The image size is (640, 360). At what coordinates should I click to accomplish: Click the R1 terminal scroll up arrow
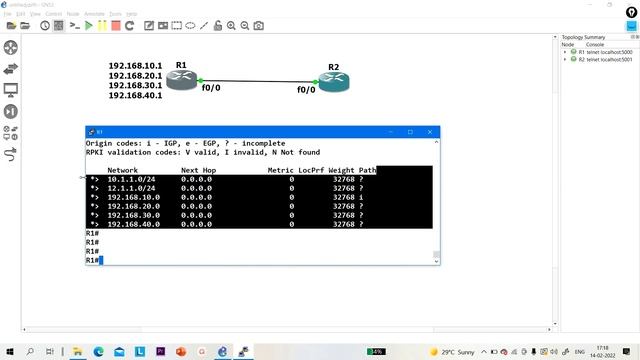coord(436,142)
